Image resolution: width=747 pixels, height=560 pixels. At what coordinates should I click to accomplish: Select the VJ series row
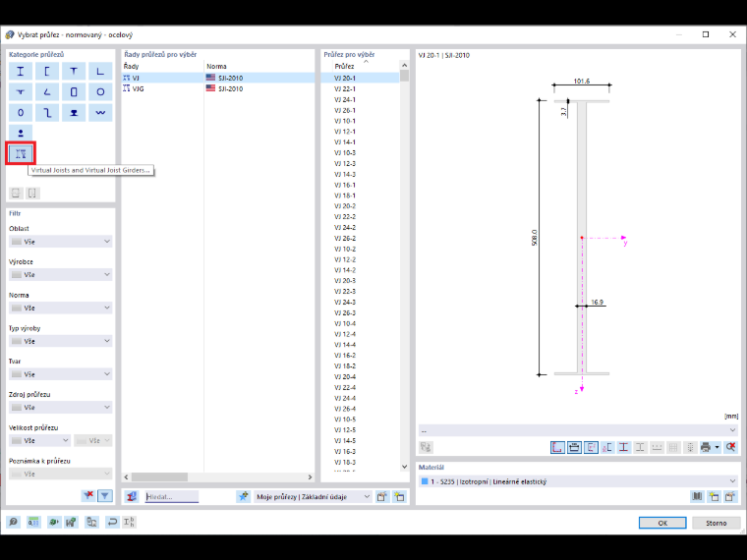[x=218, y=78]
